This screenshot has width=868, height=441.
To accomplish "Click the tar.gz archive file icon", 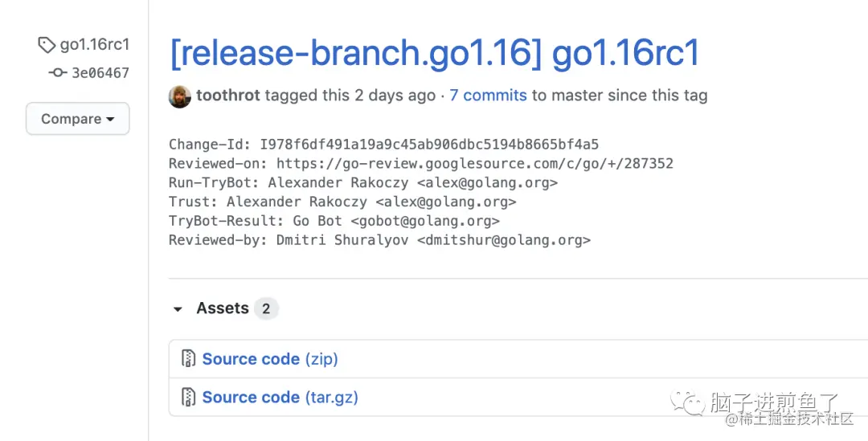I will 189,397.
